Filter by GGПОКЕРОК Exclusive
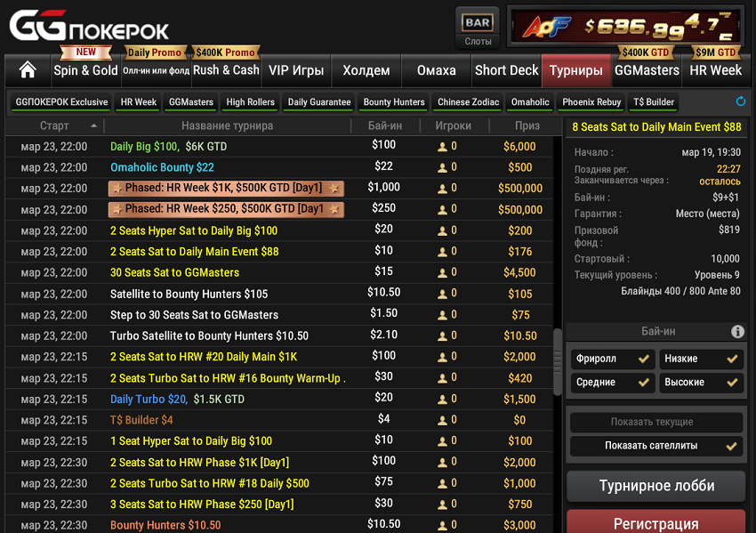Image resolution: width=756 pixels, height=533 pixels. (x=61, y=102)
